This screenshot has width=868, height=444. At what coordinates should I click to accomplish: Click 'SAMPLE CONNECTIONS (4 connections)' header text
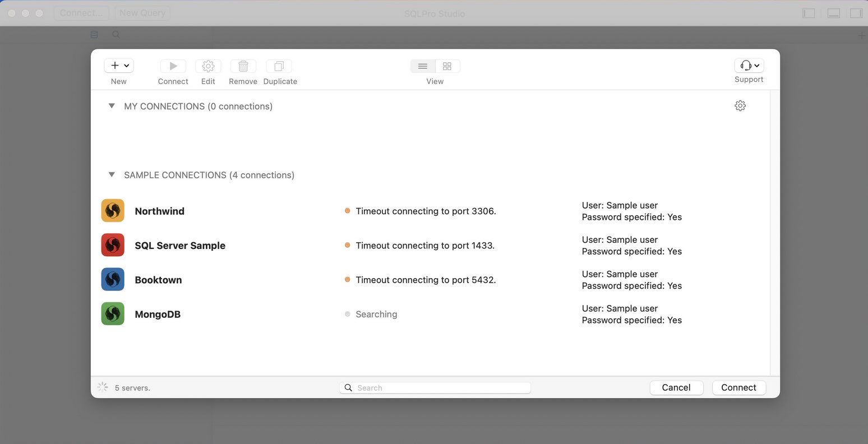tap(209, 175)
